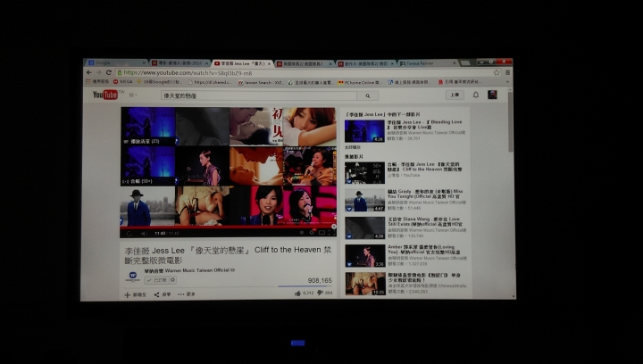Switch to the Google tab
This screenshot has width=643, height=364.
click(116, 62)
